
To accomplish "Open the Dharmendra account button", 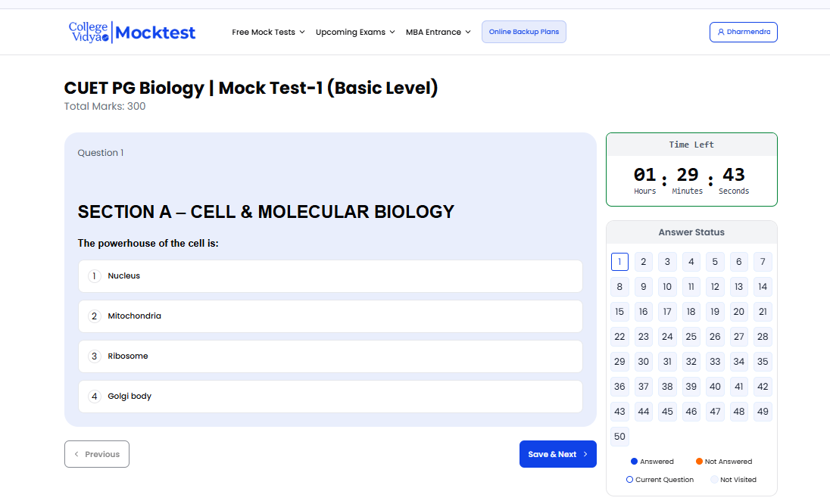I will pyautogui.click(x=743, y=32).
